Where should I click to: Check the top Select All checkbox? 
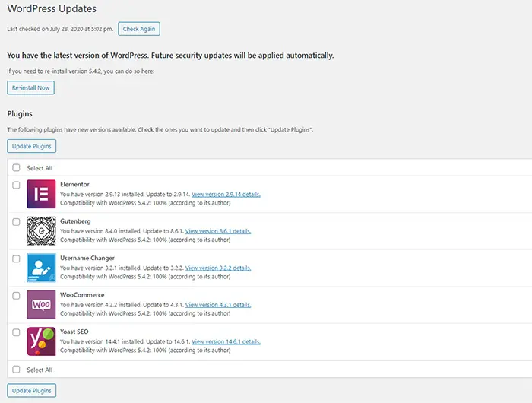tap(16, 168)
